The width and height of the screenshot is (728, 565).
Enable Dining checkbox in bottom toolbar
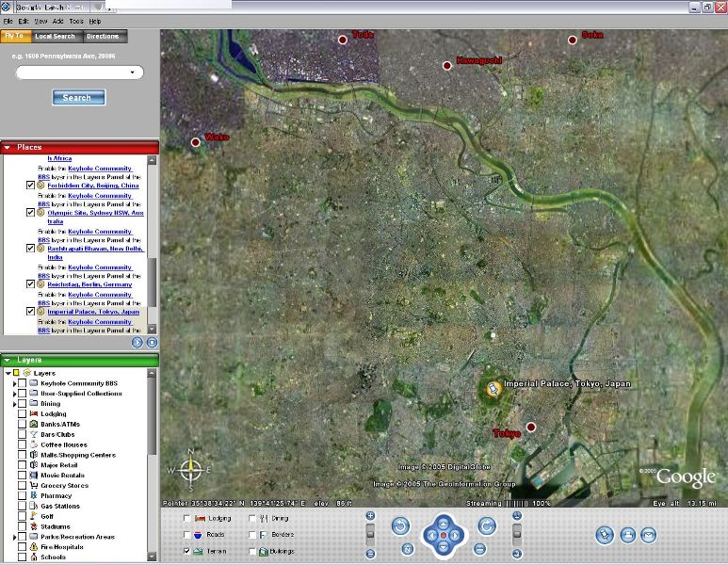[252, 518]
